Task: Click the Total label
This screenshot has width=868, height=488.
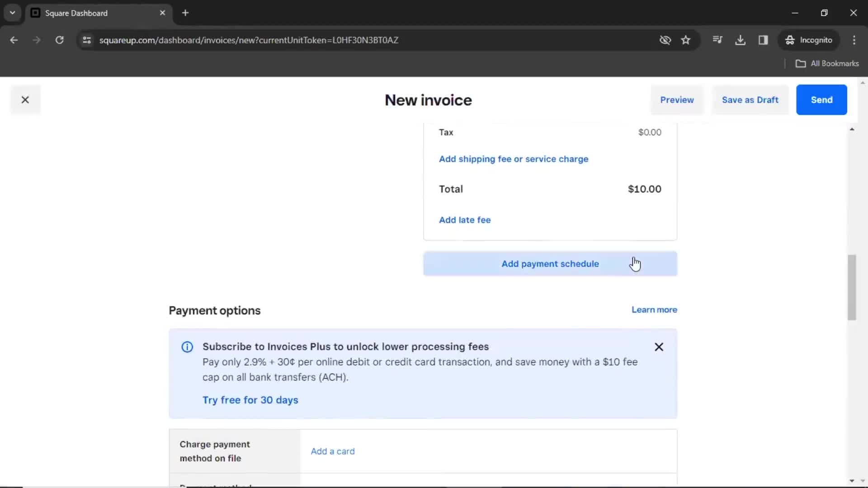Action: tap(451, 189)
